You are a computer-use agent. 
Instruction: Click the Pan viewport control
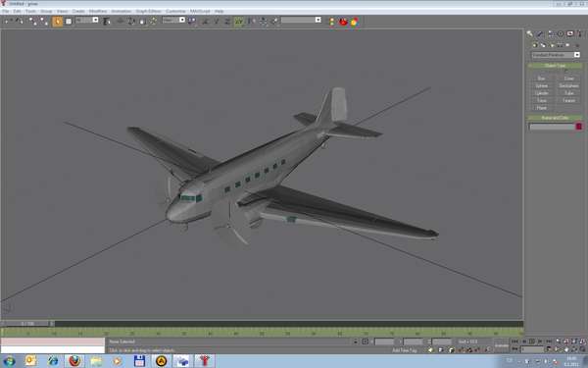click(566, 349)
